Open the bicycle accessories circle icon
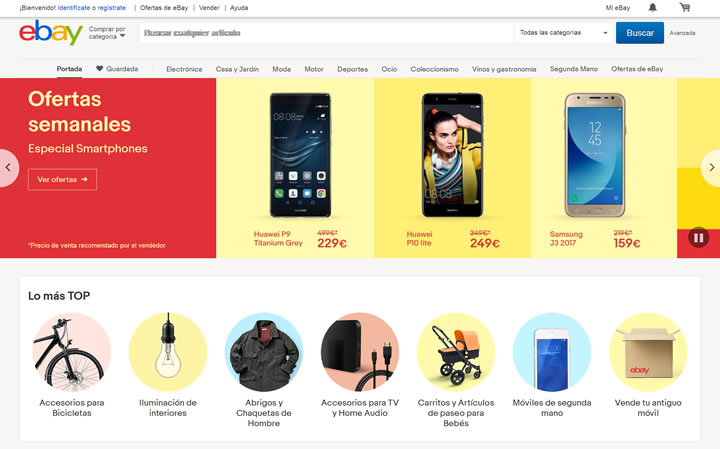The height and width of the screenshot is (449, 720). [x=72, y=352]
